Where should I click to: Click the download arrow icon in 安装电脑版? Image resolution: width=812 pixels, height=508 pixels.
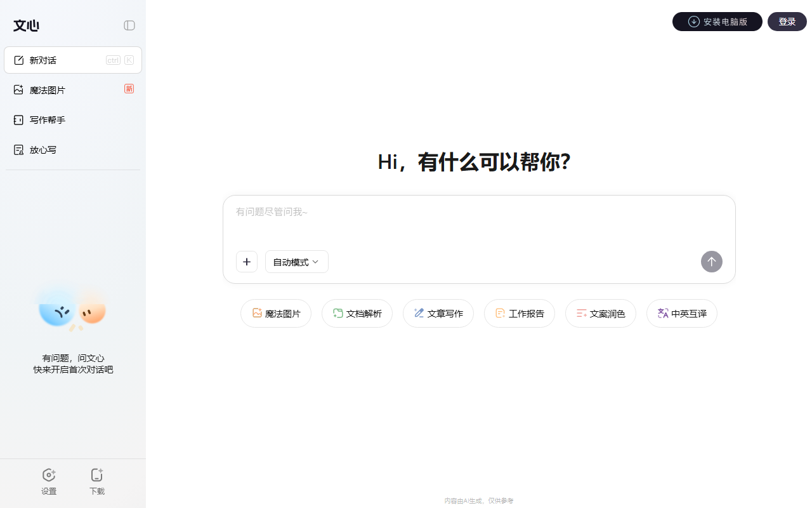pyautogui.click(x=694, y=22)
